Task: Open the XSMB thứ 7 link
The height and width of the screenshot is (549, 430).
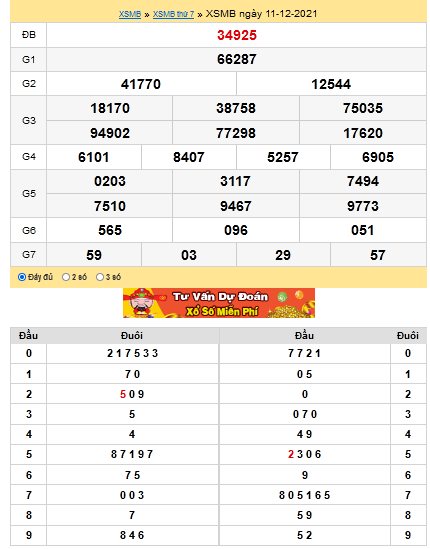Action: coord(173,14)
